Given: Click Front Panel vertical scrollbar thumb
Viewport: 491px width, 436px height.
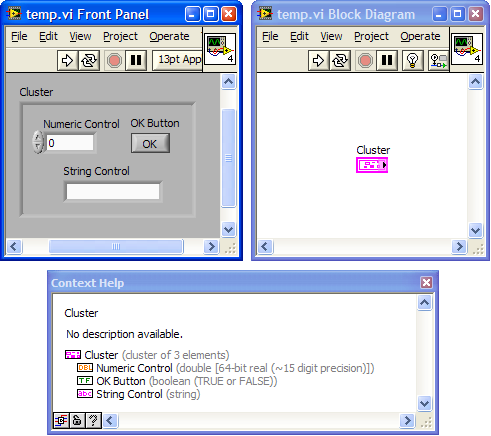Looking at the screenshot, I should tap(229, 158).
